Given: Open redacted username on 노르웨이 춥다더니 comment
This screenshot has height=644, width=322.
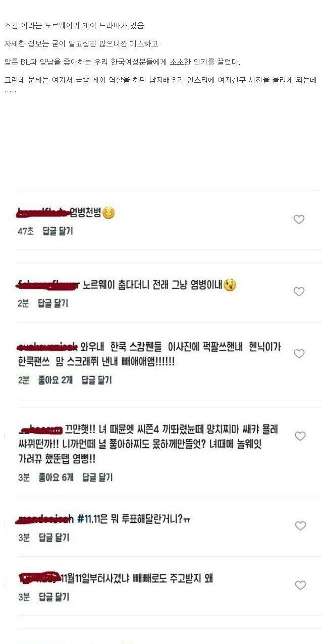Looking at the screenshot, I should pos(48,285).
